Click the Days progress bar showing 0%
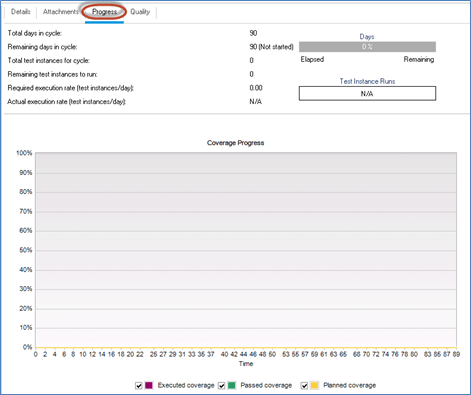Viewport: 471px width, 395px height. 367,47
